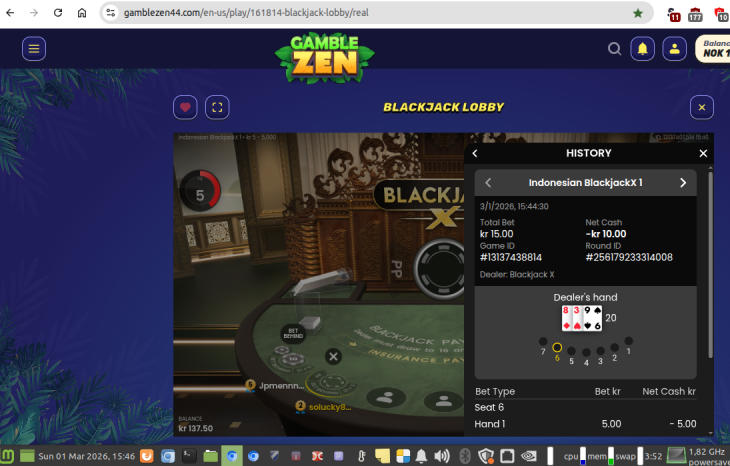The width and height of the screenshot is (730, 466).
Task: Close the Blackjack Lobby with yellow X
Action: pyautogui.click(x=702, y=107)
